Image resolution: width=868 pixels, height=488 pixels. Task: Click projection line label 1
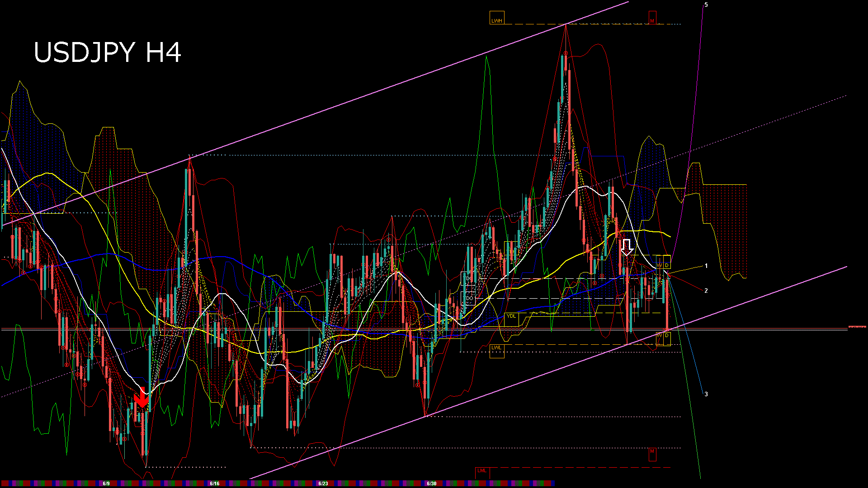706,266
